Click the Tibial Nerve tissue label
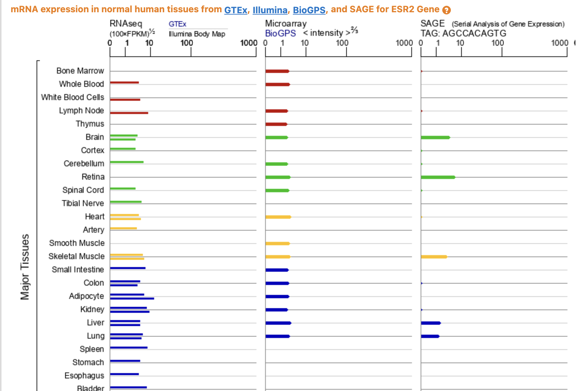The height and width of the screenshot is (391, 588). (x=83, y=203)
